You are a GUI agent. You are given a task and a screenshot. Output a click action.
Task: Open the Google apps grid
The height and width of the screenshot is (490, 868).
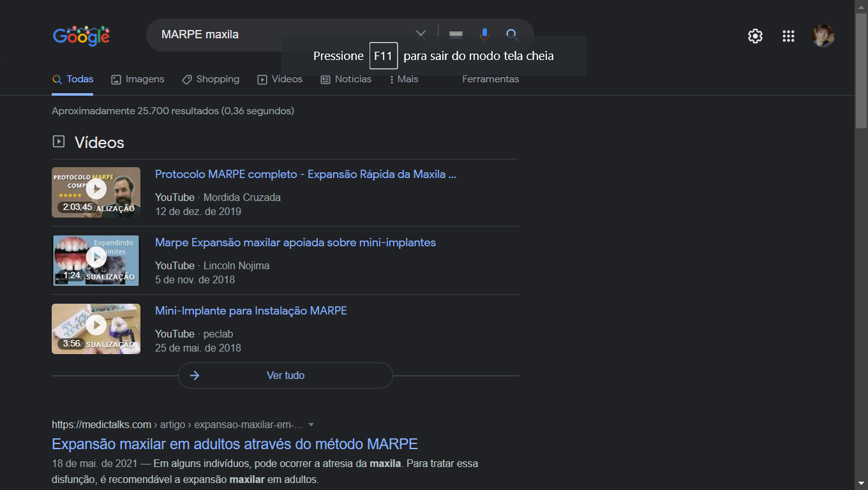[x=788, y=36]
